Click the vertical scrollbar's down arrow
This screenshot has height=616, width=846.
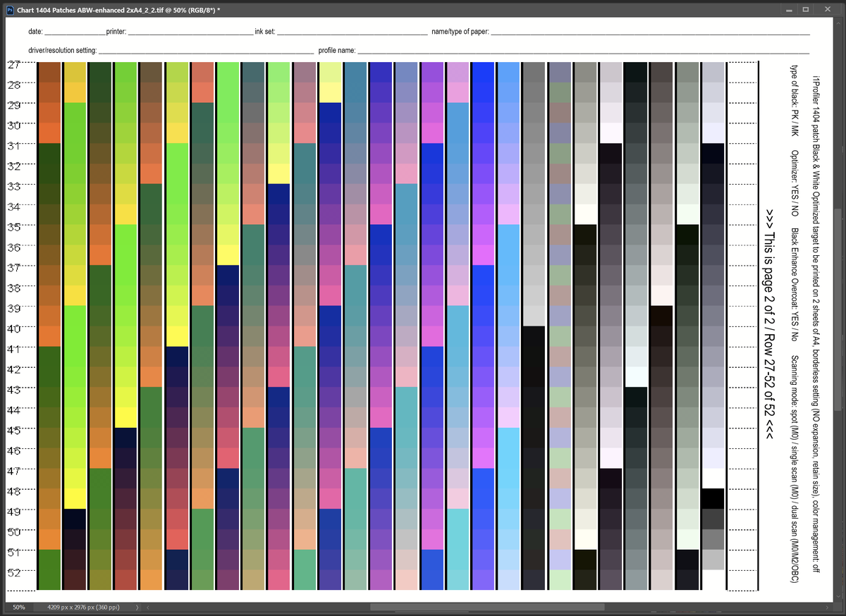tap(839, 596)
